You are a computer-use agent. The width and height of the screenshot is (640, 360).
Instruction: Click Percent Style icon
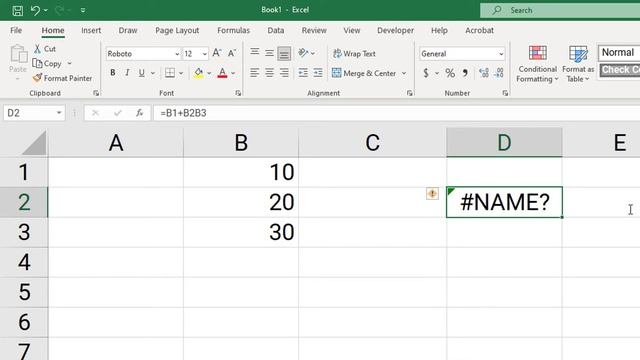click(450, 73)
